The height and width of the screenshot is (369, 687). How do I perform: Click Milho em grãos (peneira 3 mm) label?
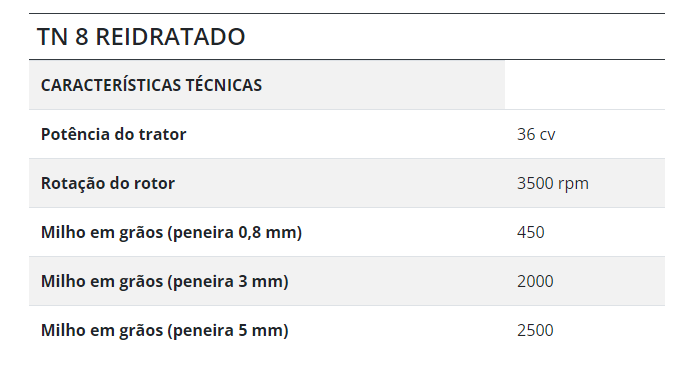coord(165,281)
